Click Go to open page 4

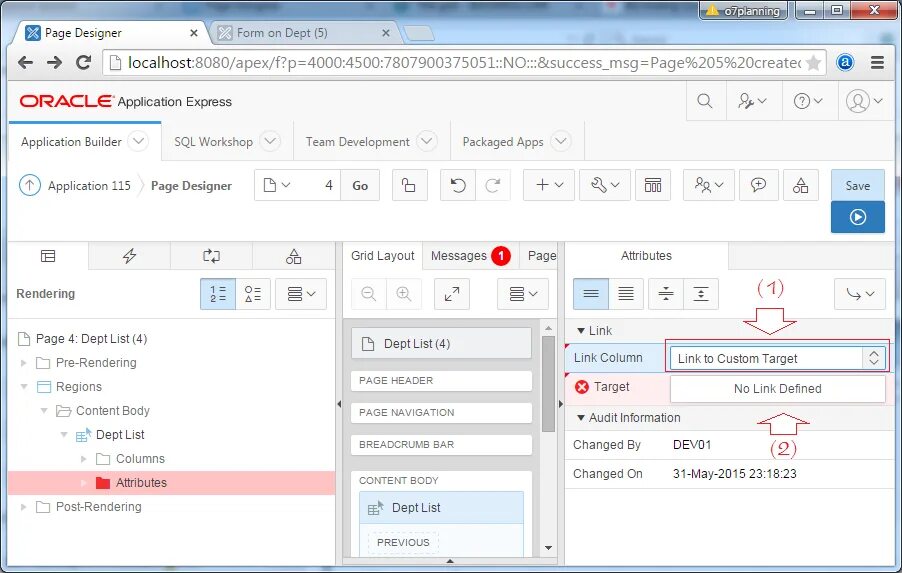pos(360,185)
